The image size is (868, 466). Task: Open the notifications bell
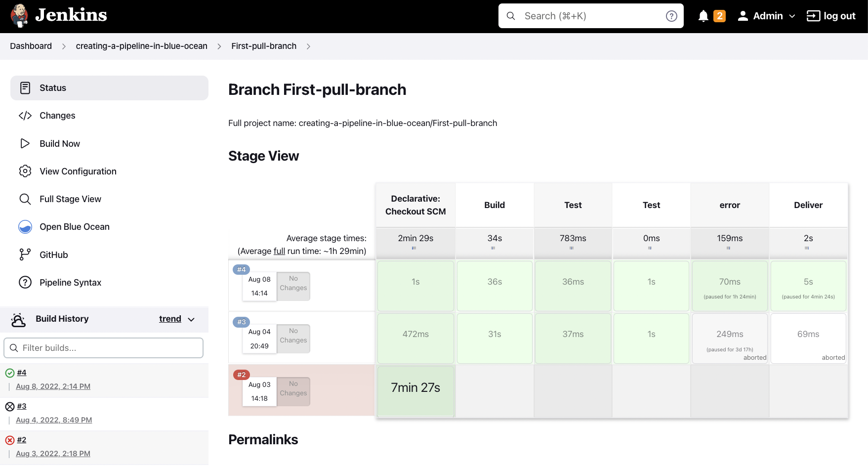point(703,15)
